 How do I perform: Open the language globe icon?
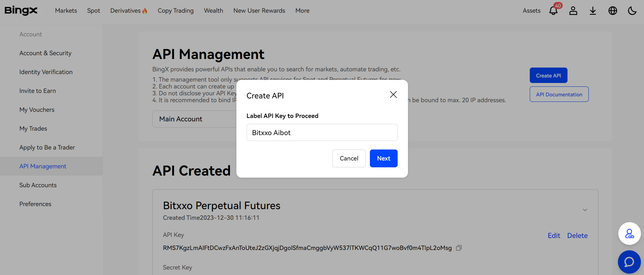(613, 11)
